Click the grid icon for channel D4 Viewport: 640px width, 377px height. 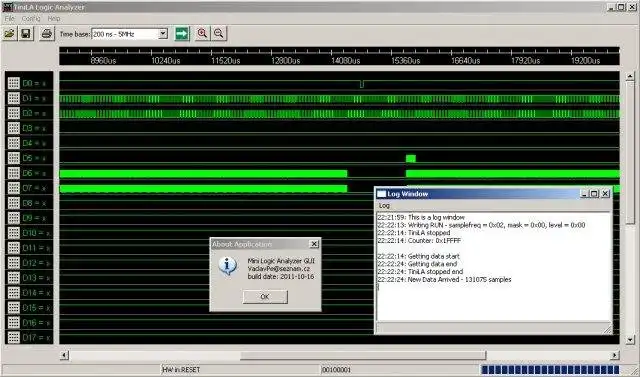point(13,143)
